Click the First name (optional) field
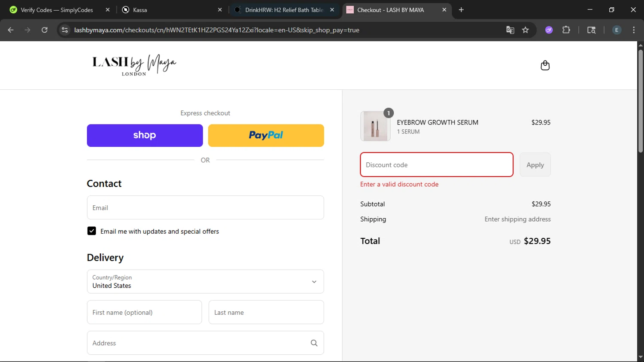The width and height of the screenshot is (644, 362). coord(144,313)
